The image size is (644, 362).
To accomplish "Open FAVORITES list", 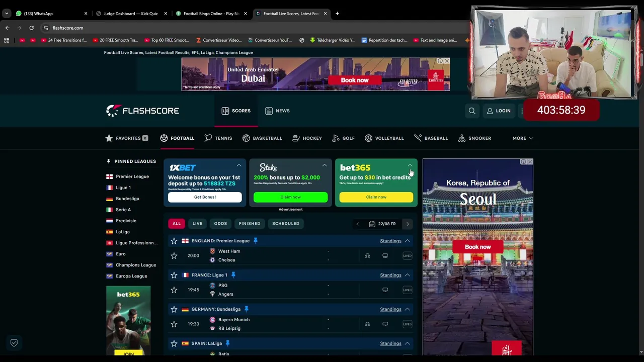I will pyautogui.click(x=126, y=138).
